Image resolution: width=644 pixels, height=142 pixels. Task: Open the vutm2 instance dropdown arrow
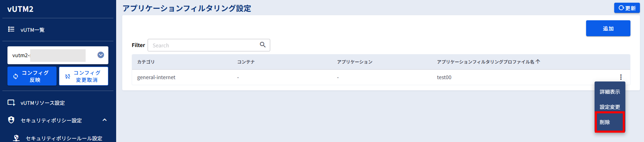101,55
